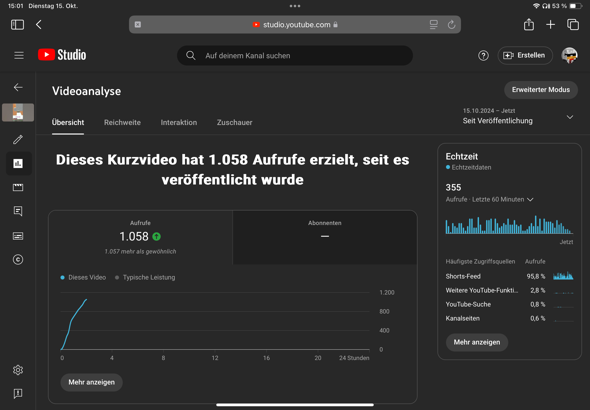Click the studio.youtube.com address bar
590x410 pixels.
point(295,25)
